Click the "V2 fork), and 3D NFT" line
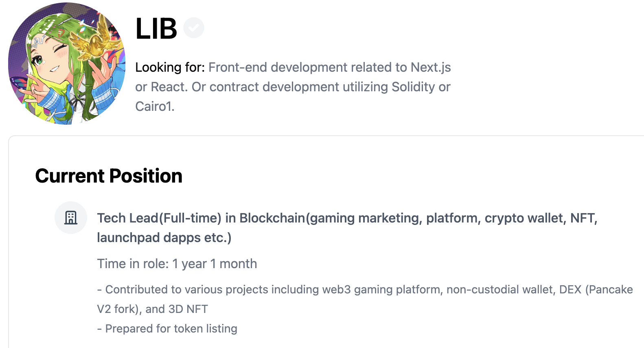Viewport: 644px width, 348px height. click(152, 309)
